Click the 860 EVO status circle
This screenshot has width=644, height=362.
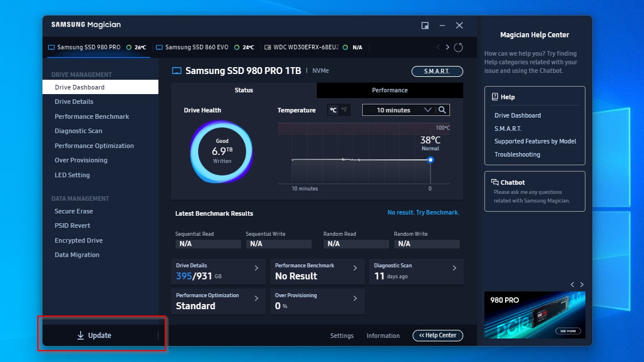(236, 47)
